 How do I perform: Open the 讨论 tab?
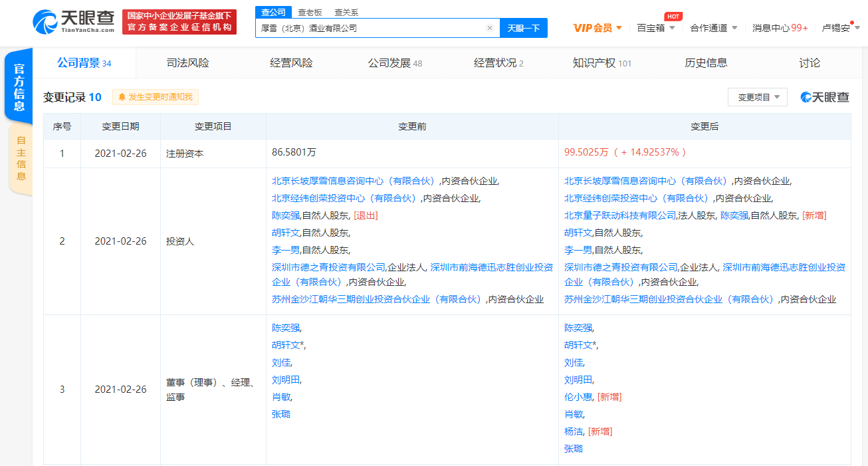coord(810,63)
